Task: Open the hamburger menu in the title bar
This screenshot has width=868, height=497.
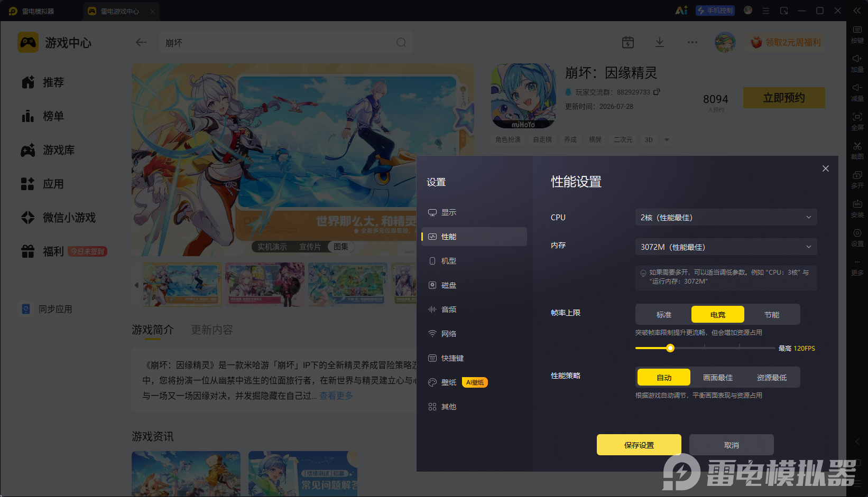Action: (766, 11)
